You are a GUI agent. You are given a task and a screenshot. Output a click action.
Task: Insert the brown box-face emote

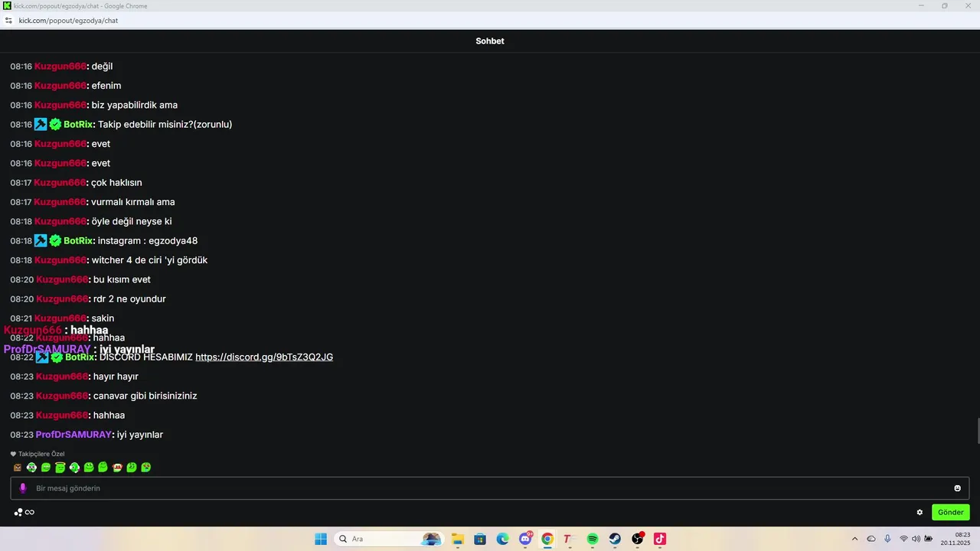(18, 467)
